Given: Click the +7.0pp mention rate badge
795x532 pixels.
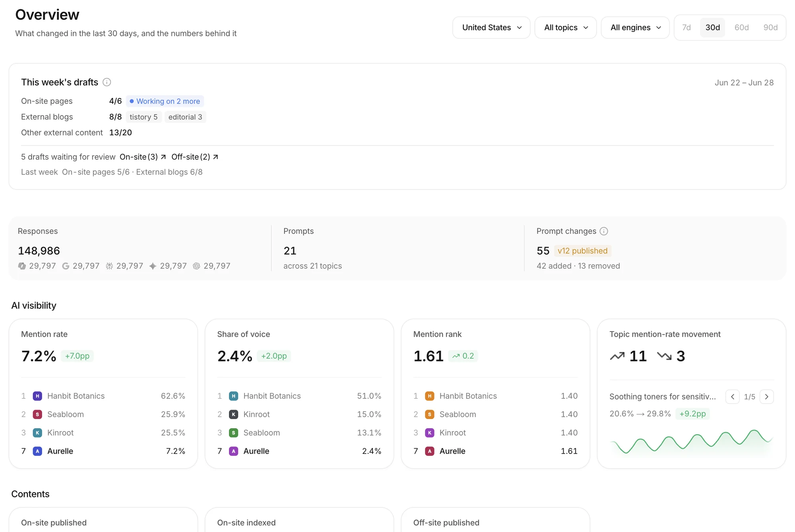Looking at the screenshot, I should [77, 356].
